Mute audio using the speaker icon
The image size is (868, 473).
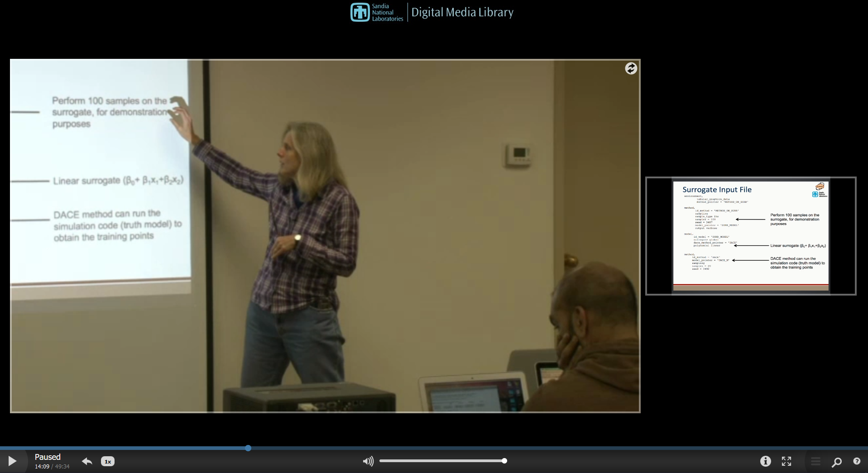pyautogui.click(x=368, y=461)
